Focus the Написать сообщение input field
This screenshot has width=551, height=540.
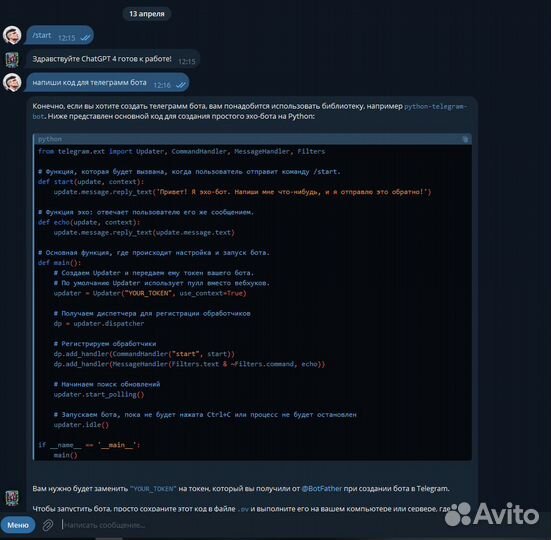point(246,525)
